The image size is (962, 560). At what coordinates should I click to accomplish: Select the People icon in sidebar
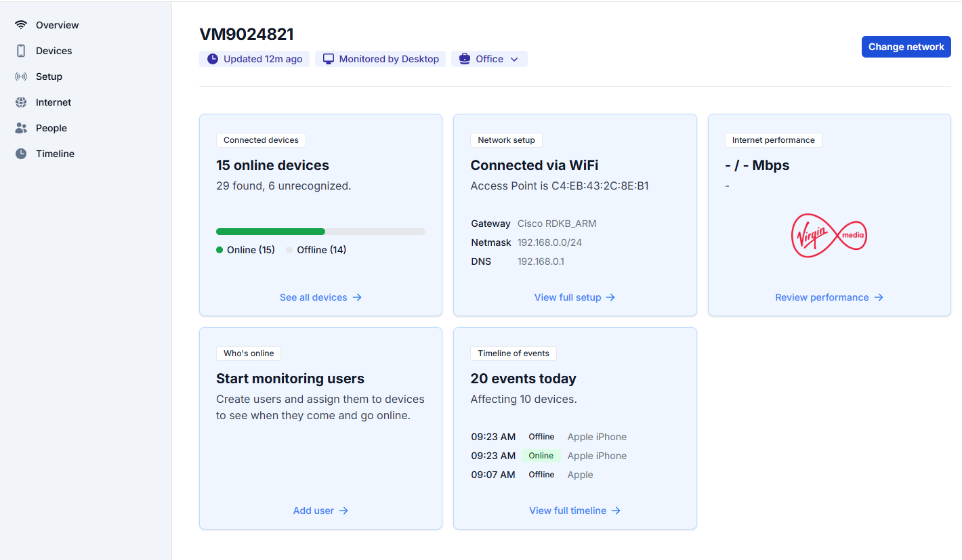pyautogui.click(x=21, y=127)
